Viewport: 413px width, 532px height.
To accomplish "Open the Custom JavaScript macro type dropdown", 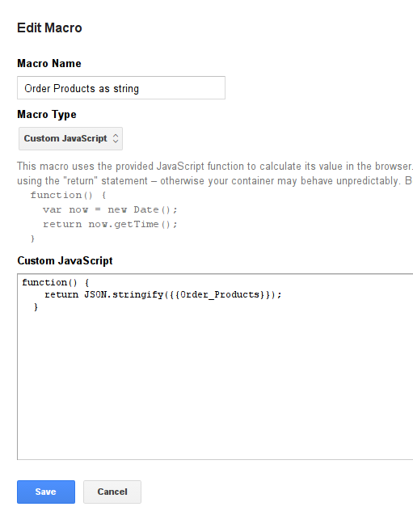I will coord(70,138).
